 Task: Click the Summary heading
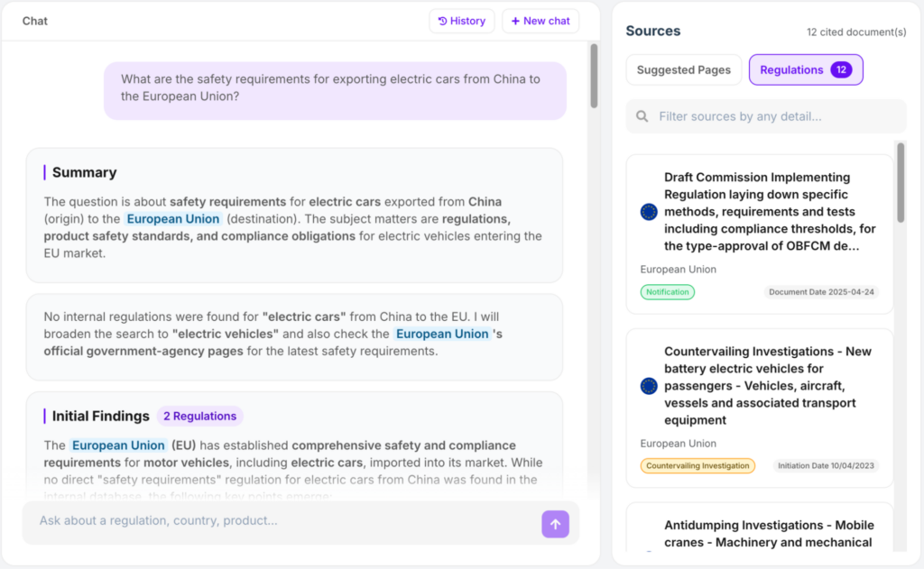[x=84, y=172]
